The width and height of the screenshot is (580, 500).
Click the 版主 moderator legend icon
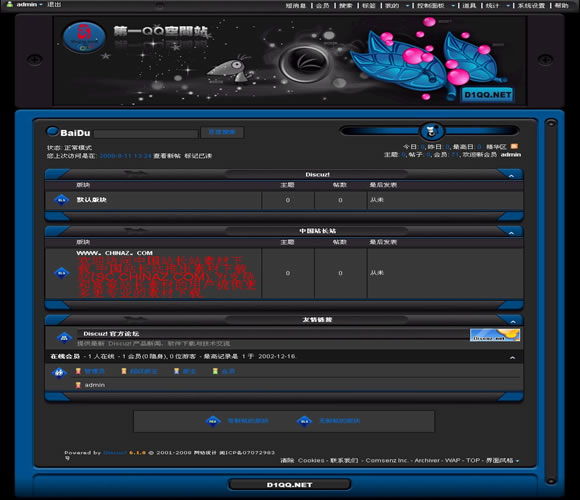click(x=177, y=371)
